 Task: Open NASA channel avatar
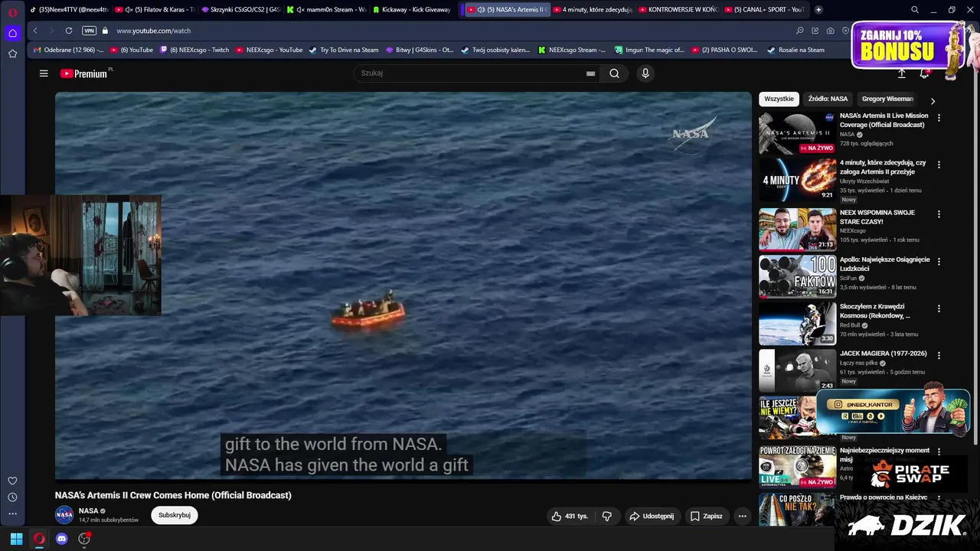click(64, 515)
